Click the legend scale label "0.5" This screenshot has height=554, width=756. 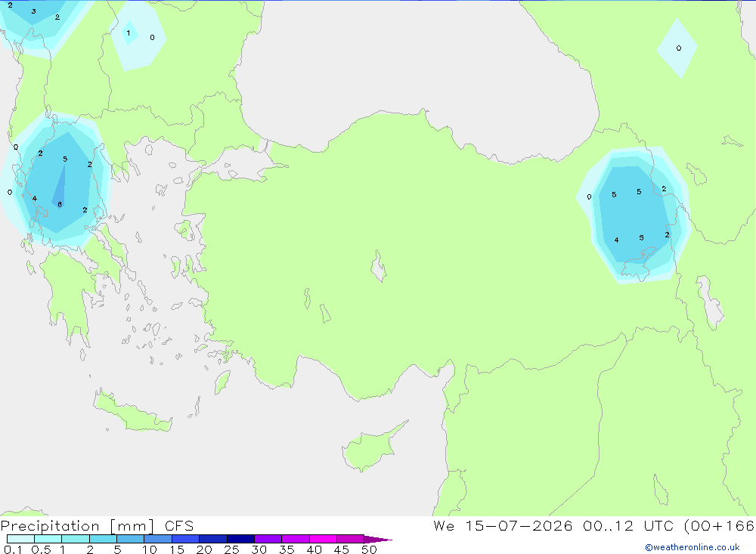(41, 549)
